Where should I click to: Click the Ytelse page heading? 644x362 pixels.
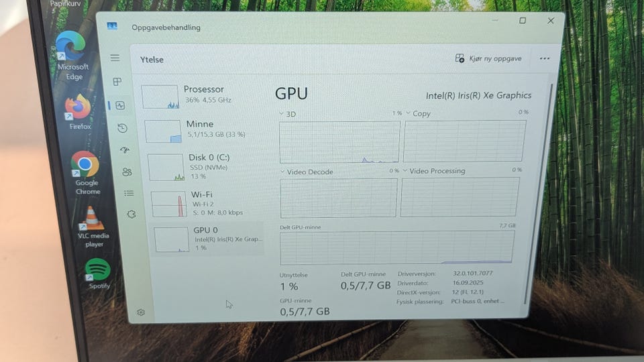(x=152, y=60)
